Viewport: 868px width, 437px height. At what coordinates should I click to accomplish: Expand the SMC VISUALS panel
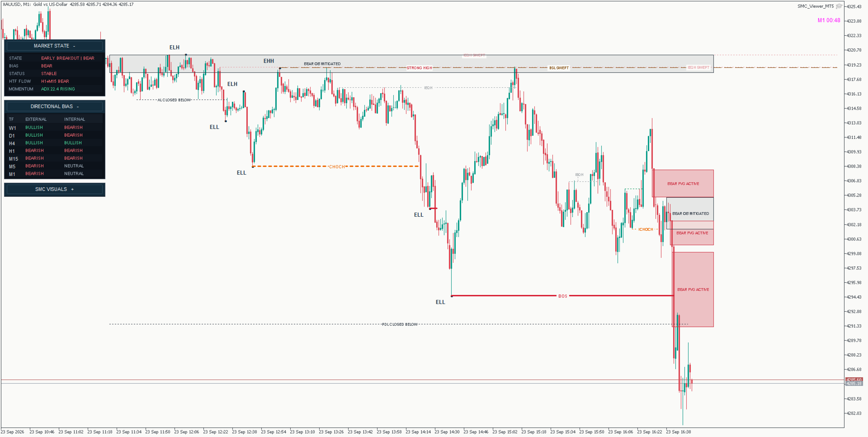point(72,190)
